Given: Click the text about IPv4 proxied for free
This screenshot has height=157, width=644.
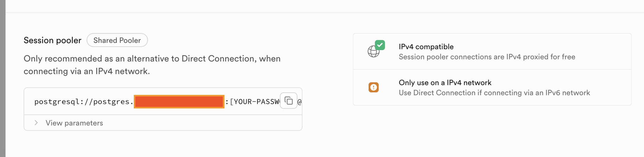Looking at the screenshot, I should point(487,57).
